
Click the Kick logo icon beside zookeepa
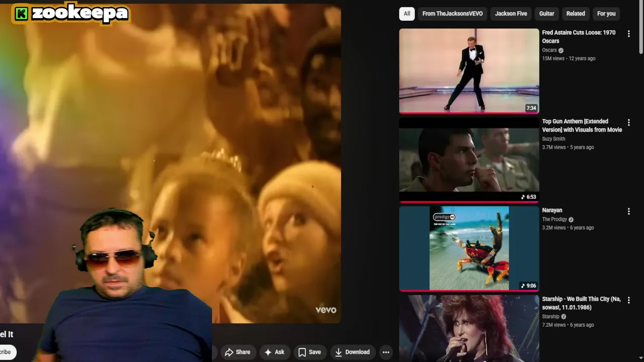tap(21, 14)
